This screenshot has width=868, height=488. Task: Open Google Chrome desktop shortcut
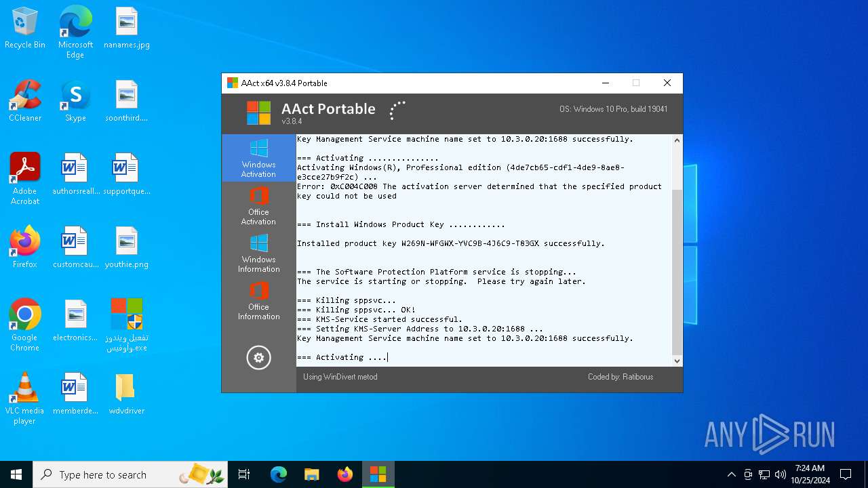[25, 325]
